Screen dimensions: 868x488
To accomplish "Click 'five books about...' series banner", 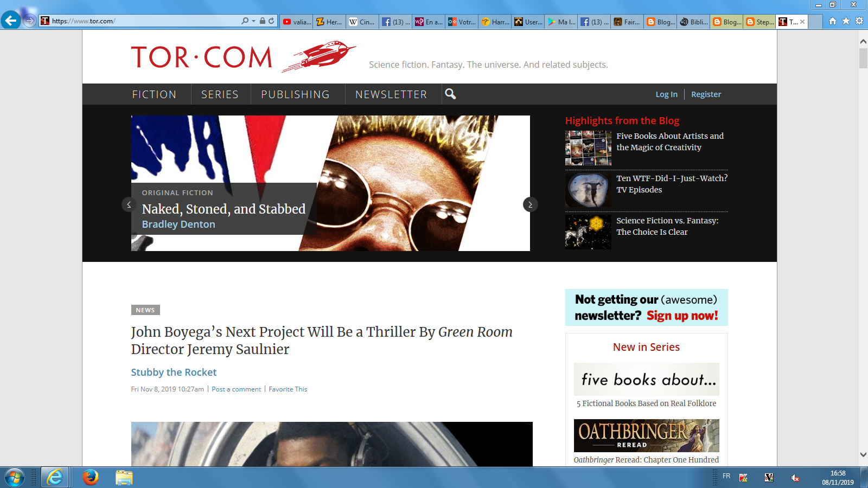I will [x=646, y=379].
